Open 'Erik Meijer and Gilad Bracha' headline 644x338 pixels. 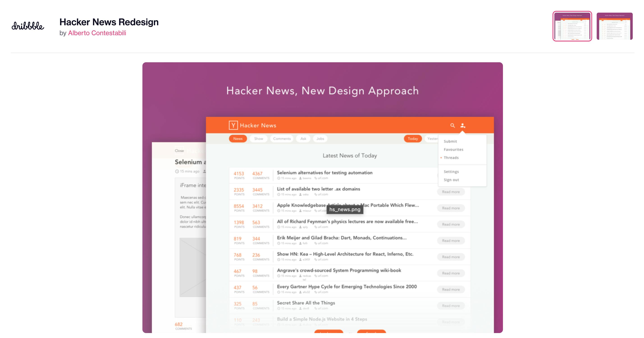pyautogui.click(x=342, y=238)
